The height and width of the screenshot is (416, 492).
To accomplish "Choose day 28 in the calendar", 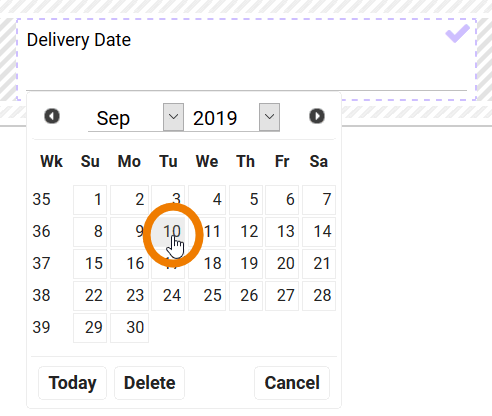I will [x=319, y=296].
